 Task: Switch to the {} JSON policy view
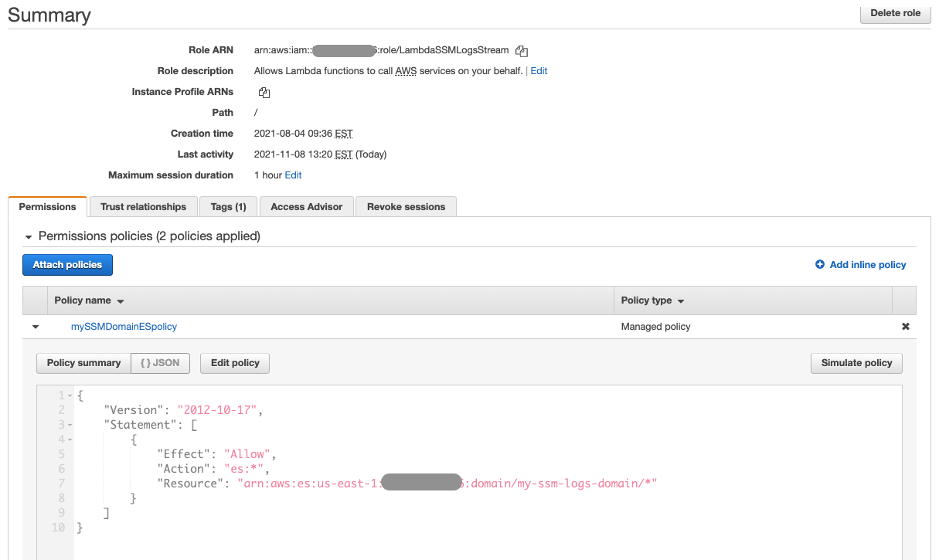(x=160, y=363)
